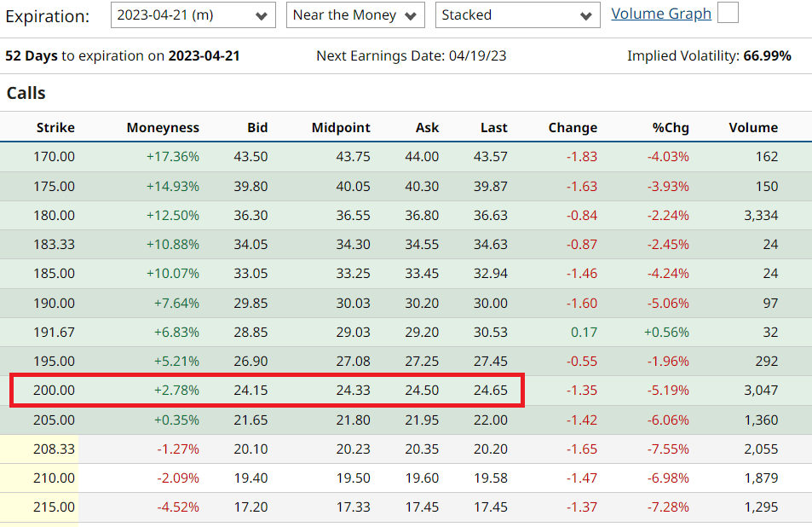Sort by the Ask column header
This screenshot has width=812, height=527.
tap(427, 128)
